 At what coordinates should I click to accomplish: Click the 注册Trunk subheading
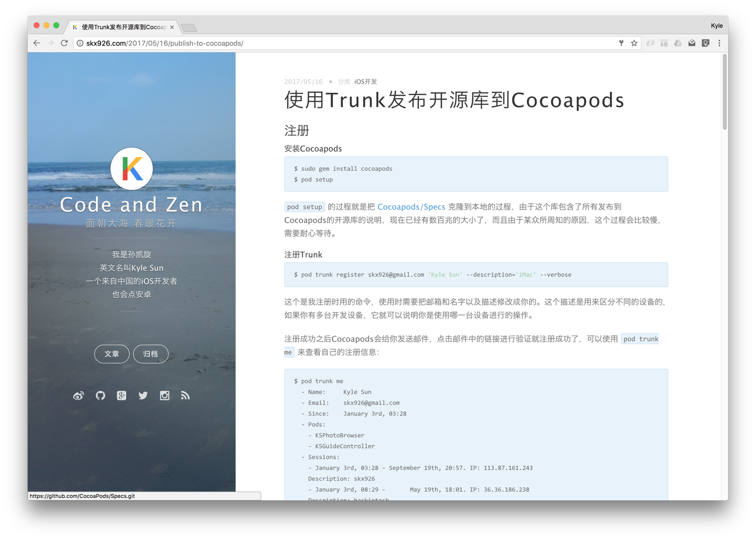303,254
